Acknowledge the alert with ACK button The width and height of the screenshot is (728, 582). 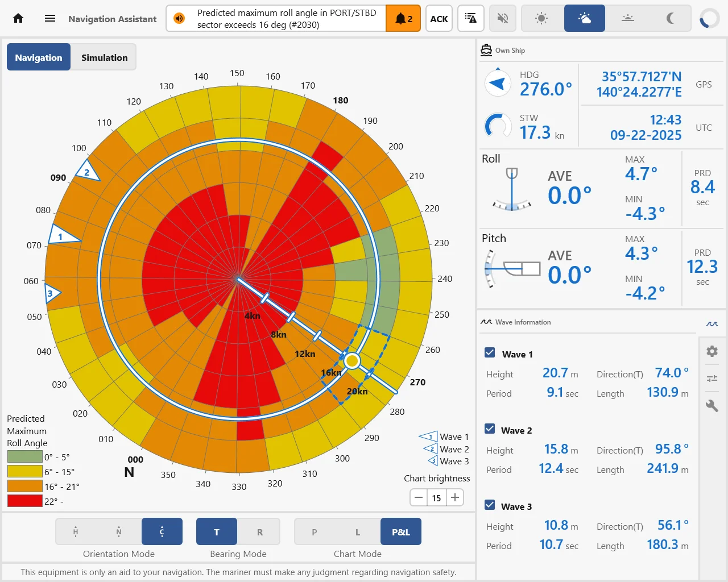(x=439, y=19)
